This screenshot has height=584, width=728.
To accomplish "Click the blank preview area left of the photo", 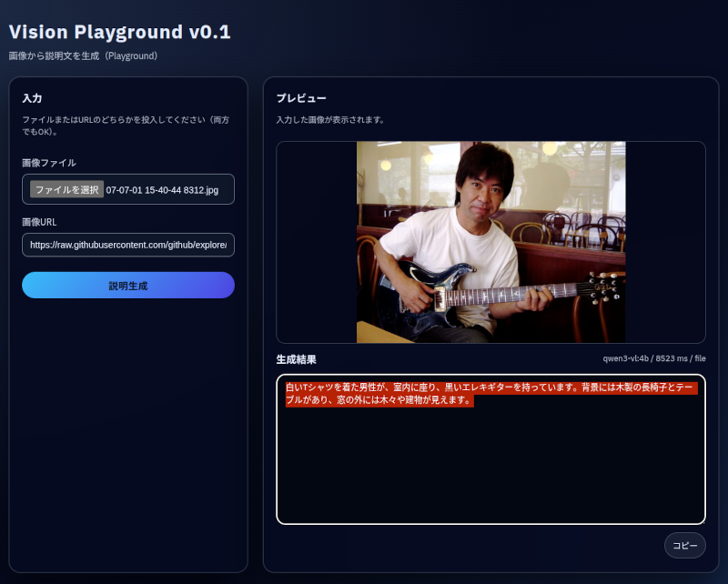I will 316,242.
